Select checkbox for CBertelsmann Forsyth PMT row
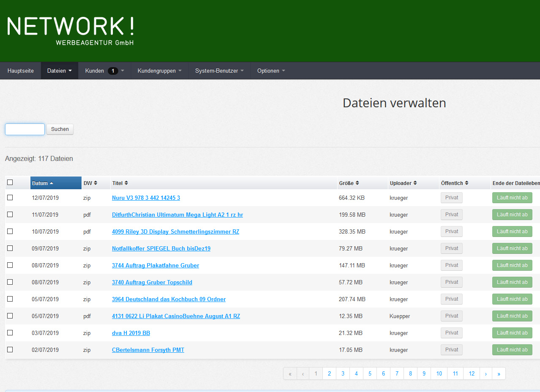Image resolution: width=540 pixels, height=392 pixels. tap(10, 350)
